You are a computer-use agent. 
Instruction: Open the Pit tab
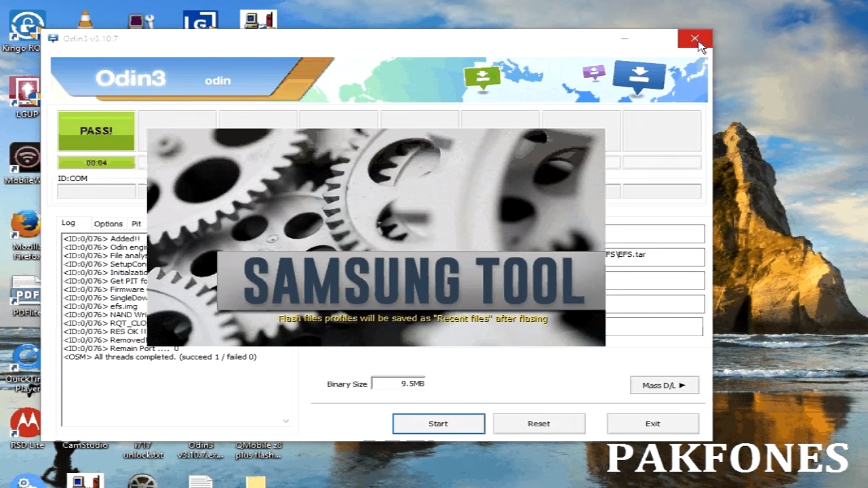pos(136,224)
